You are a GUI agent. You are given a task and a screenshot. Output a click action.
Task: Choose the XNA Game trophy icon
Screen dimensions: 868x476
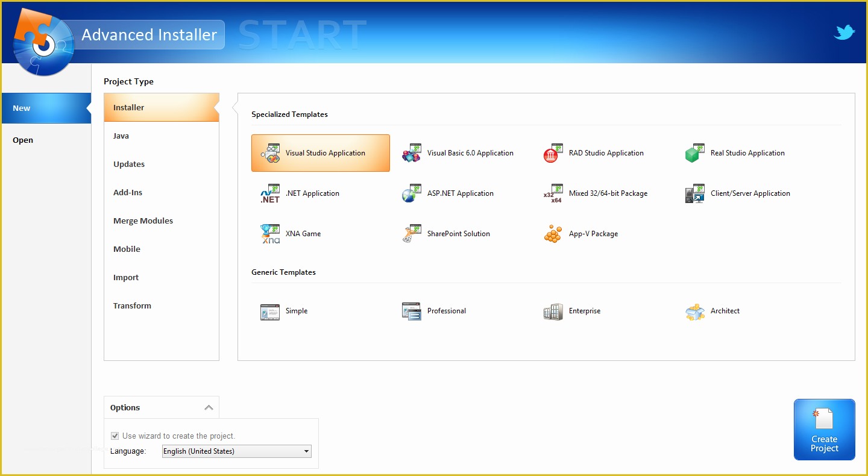coord(270,234)
